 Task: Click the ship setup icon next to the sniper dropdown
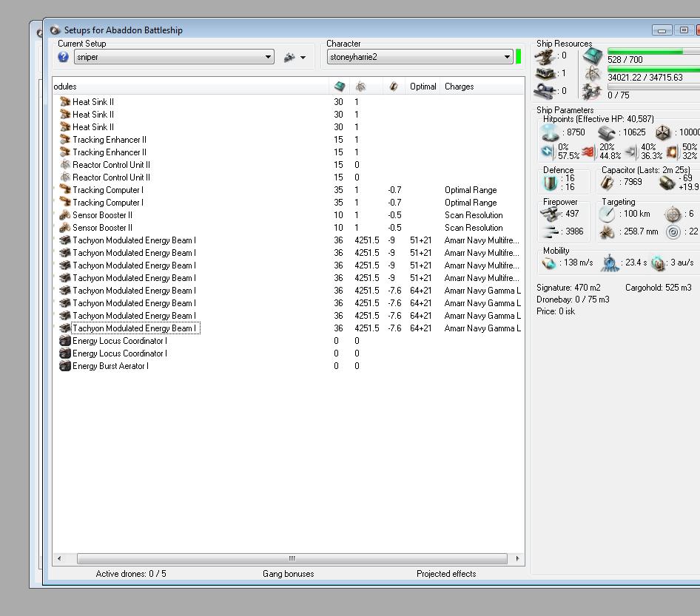pos(289,57)
